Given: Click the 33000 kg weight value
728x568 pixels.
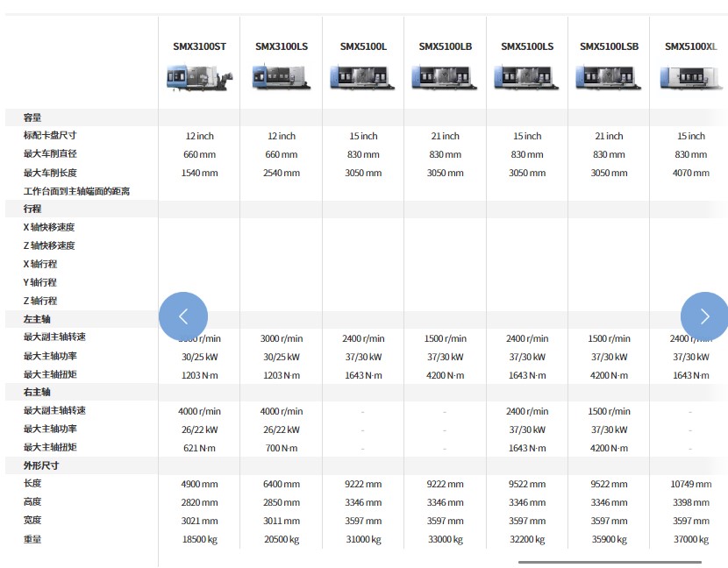Looking at the screenshot, I should [446, 540].
